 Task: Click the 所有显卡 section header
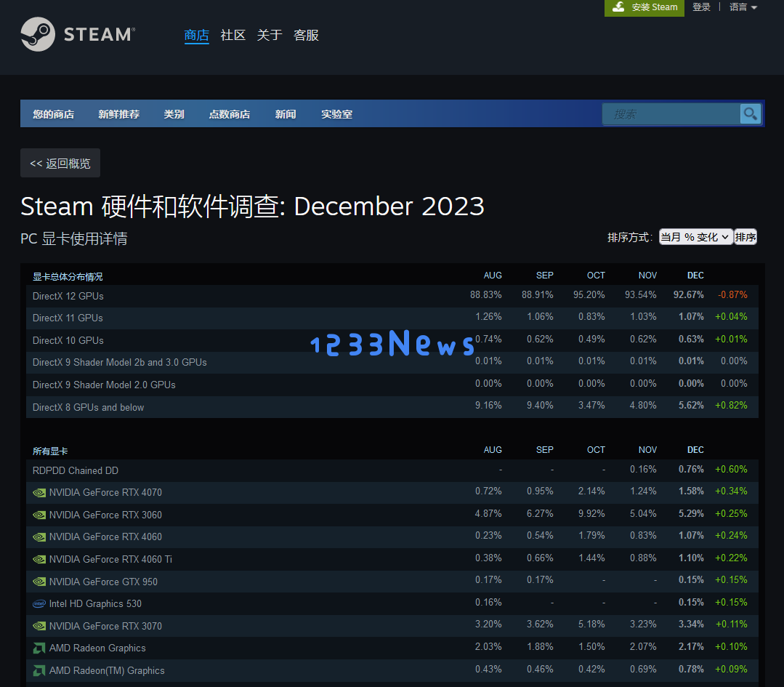50,451
